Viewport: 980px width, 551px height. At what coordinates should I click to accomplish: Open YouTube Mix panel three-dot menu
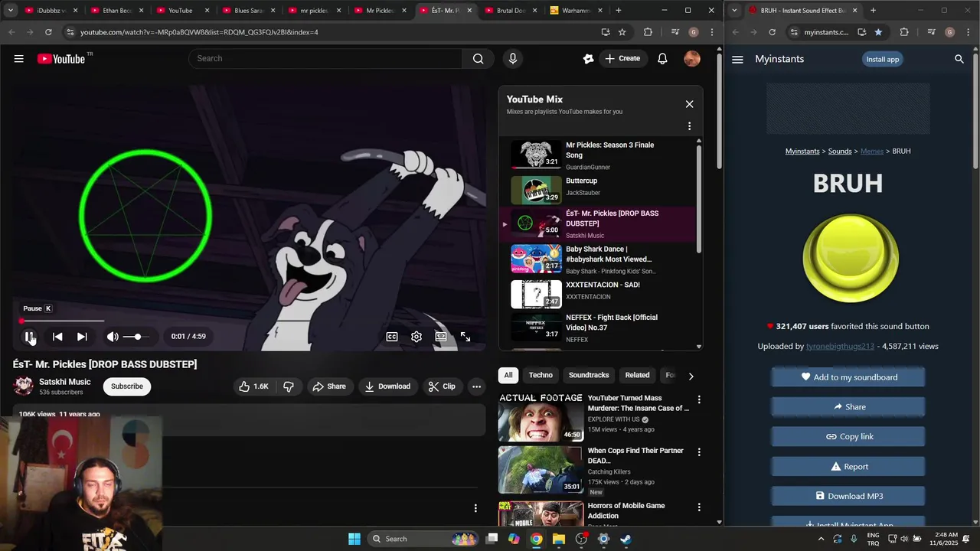(x=689, y=126)
